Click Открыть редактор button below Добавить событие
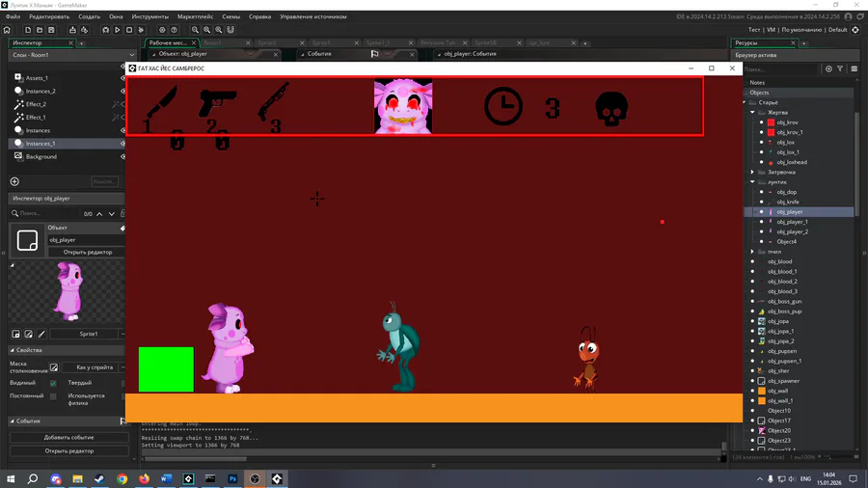 (69, 451)
